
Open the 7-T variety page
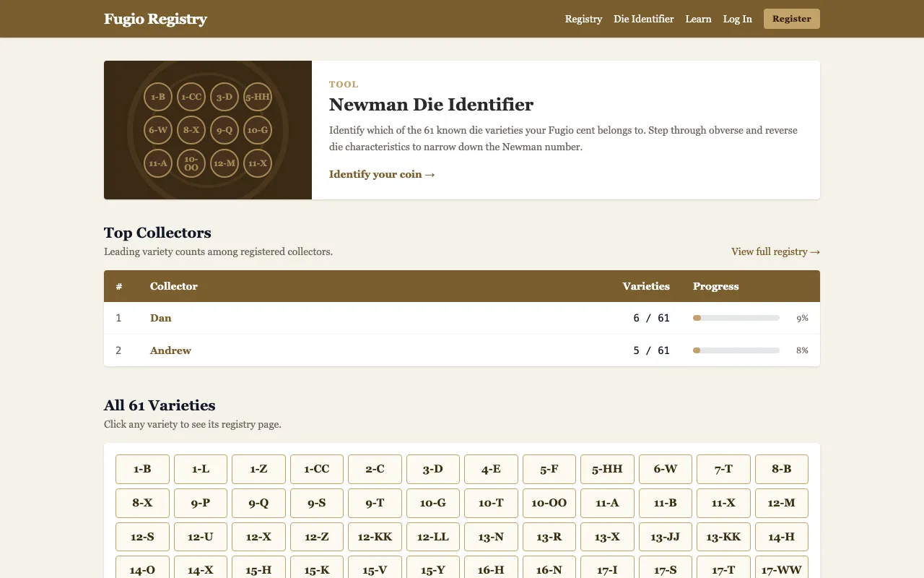point(723,469)
